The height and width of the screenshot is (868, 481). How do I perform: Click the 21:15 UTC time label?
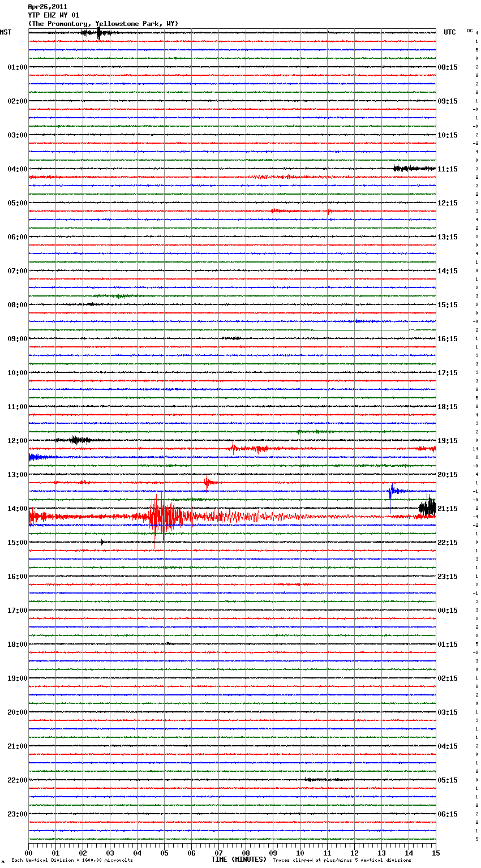(x=447, y=509)
